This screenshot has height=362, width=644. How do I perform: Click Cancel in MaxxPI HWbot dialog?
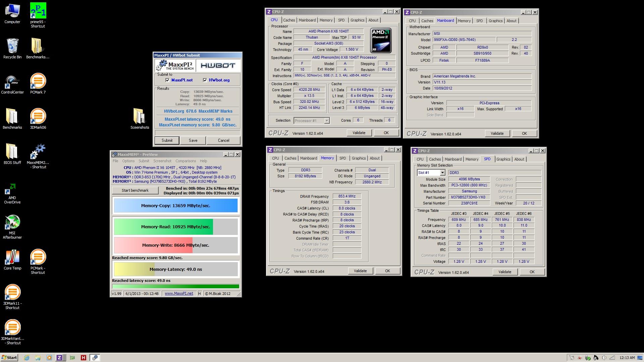(x=223, y=140)
